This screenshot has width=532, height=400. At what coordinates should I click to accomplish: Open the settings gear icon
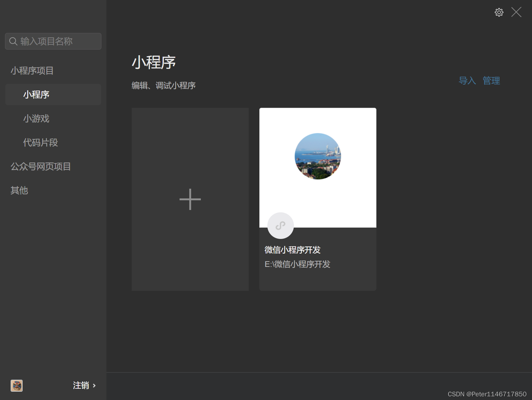tap(499, 12)
